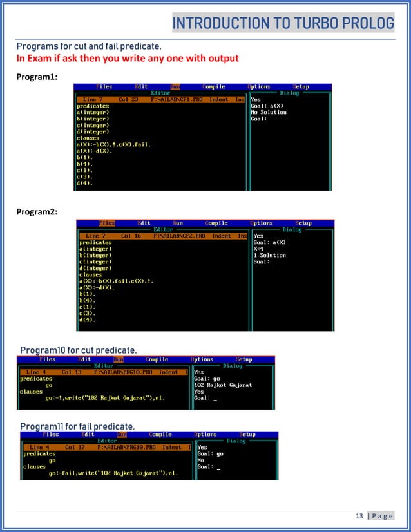Image resolution: width=411 pixels, height=532 pixels.
Task: Click 'Dialog' panel title in Program10 screenshot
Action: [233, 366]
